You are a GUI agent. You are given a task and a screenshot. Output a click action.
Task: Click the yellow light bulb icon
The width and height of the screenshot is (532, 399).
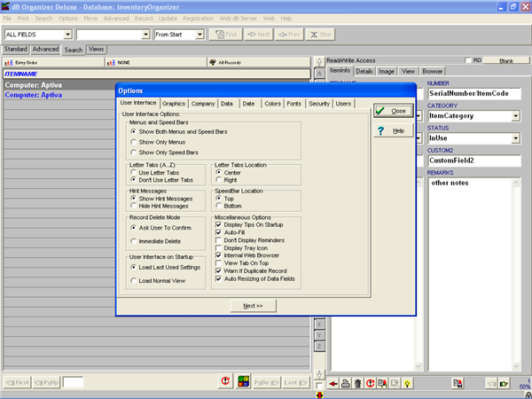click(x=407, y=384)
